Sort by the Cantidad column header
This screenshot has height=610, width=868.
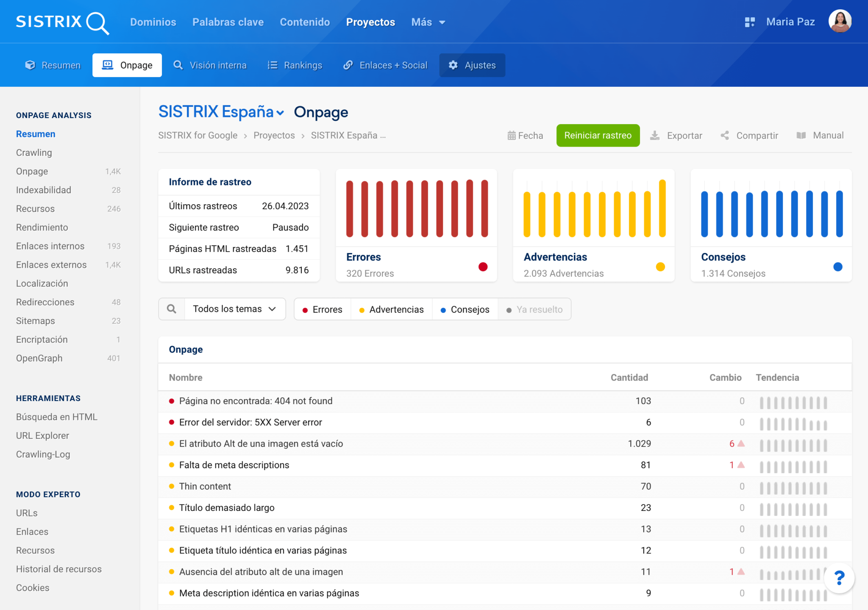(629, 377)
